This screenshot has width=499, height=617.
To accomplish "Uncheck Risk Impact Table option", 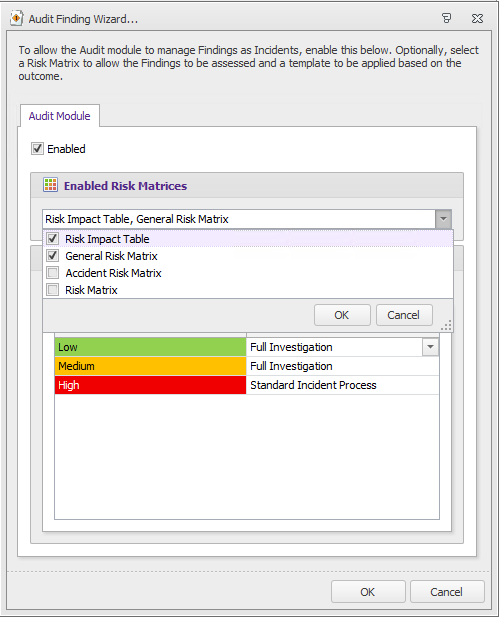I will coord(53,238).
